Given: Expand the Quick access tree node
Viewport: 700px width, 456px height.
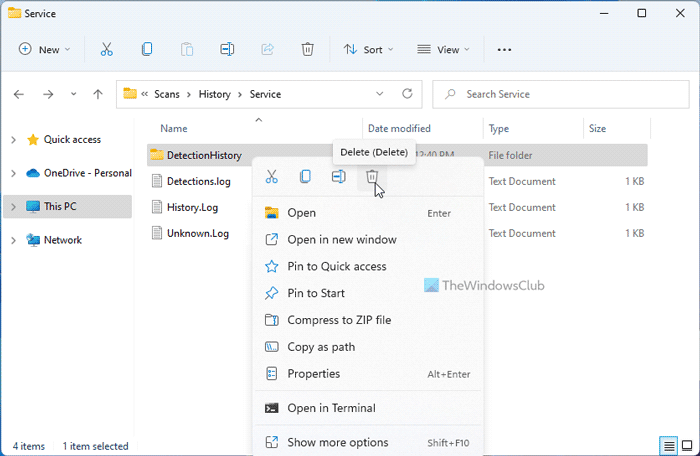Looking at the screenshot, I should (x=13, y=140).
